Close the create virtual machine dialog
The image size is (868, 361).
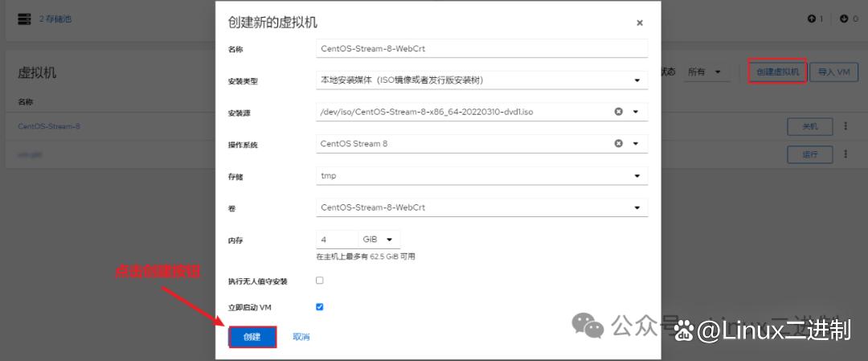click(x=640, y=23)
